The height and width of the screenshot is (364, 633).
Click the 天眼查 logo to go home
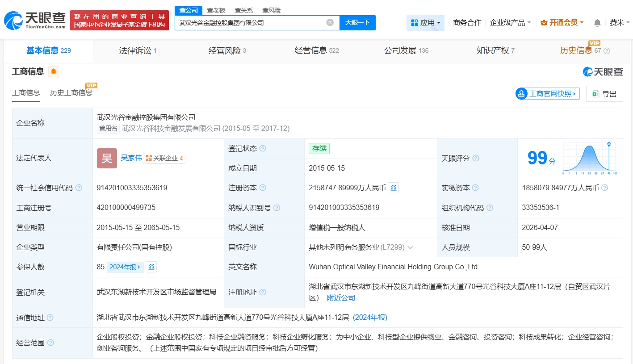[x=35, y=20]
